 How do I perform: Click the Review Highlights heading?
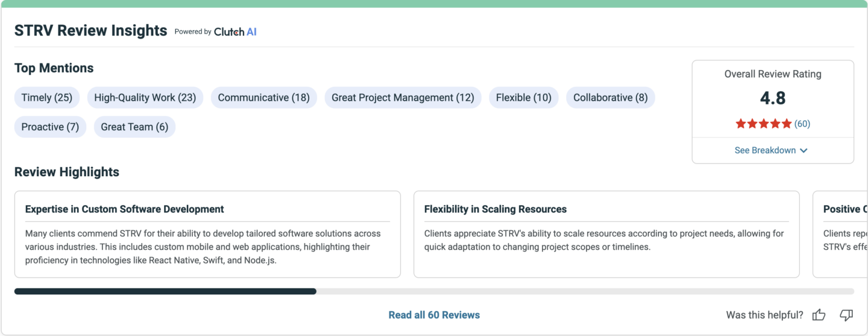pos(67,172)
